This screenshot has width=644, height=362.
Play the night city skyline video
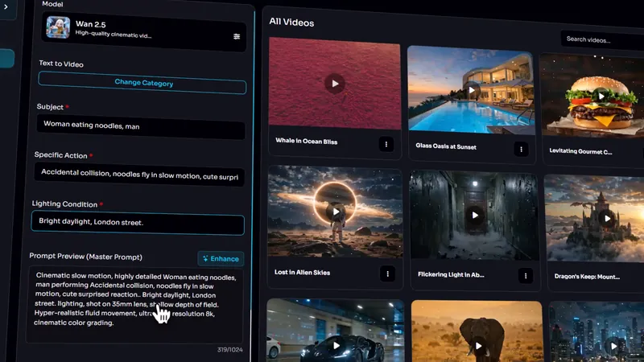613,346
